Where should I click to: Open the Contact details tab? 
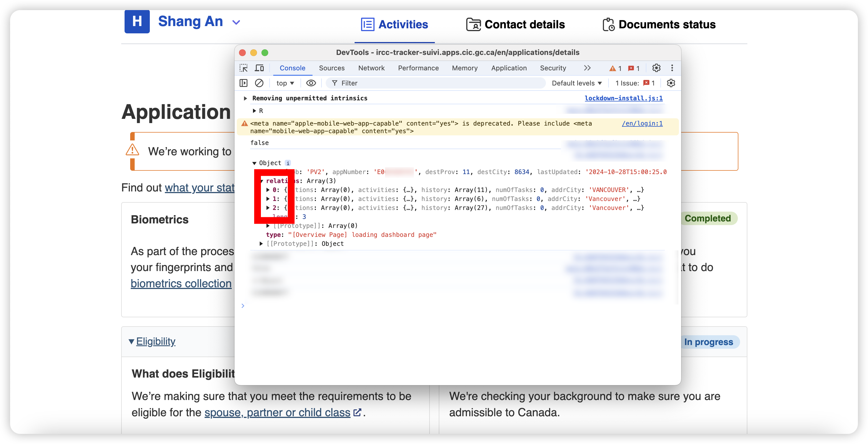point(515,24)
